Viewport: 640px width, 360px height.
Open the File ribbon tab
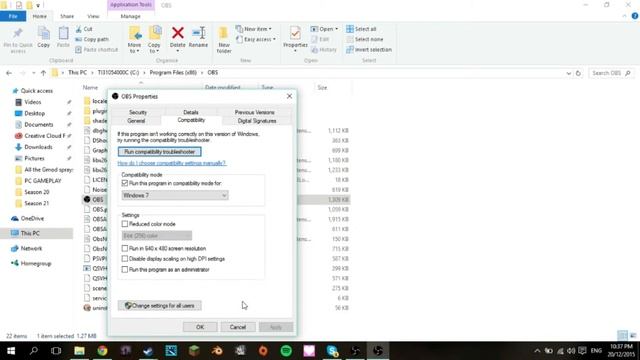pos(13,16)
